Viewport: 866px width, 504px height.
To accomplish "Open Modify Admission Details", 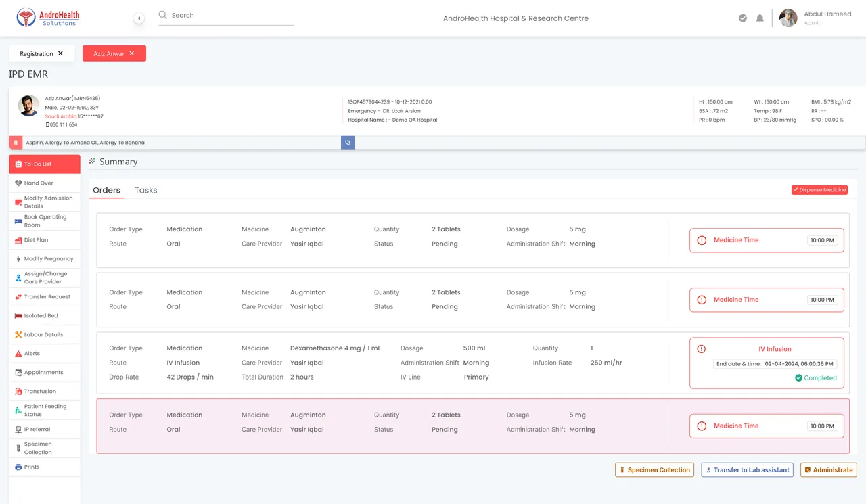I will coord(45,202).
